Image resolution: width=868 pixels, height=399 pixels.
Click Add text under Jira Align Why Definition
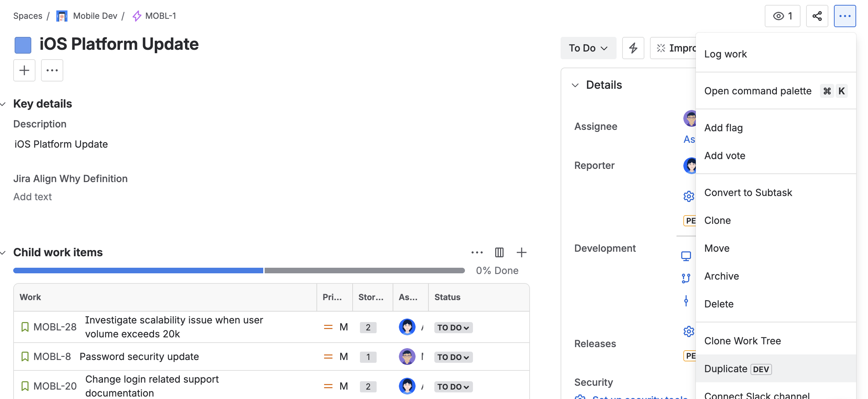point(33,197)
